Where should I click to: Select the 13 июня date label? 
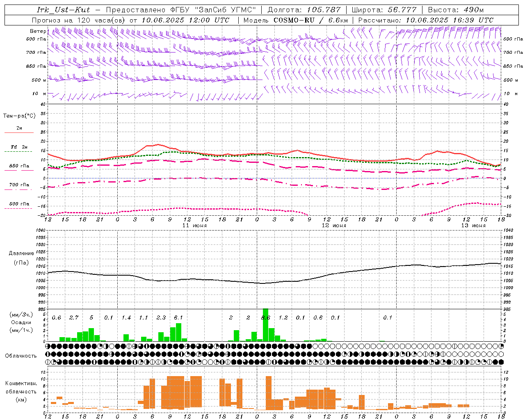coord(473,226)
